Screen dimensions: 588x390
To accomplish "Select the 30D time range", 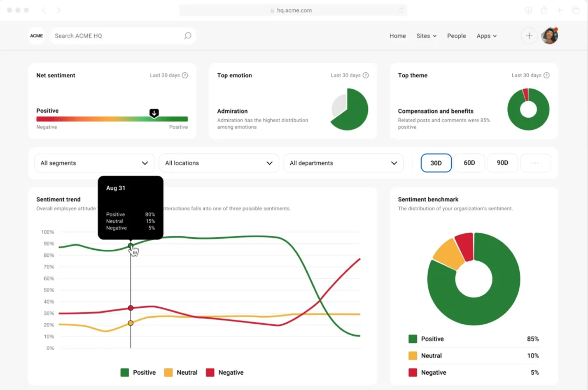I will coord(436,163).
